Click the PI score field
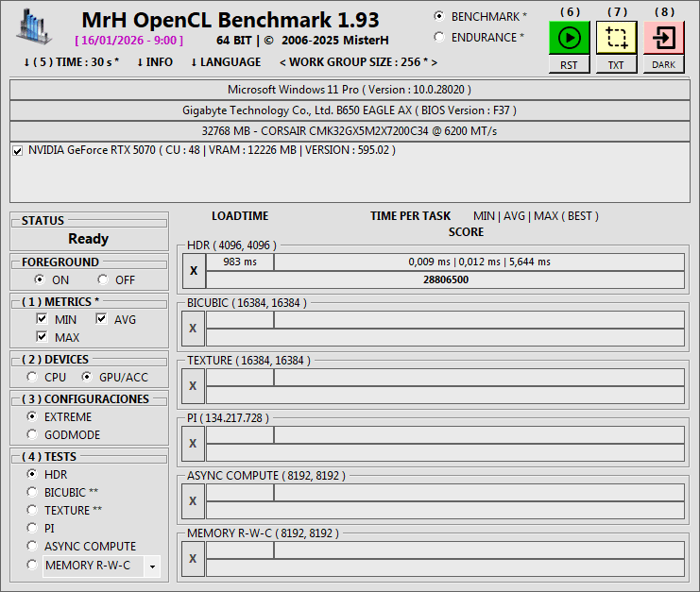Viewport: 700px width, 592px height. pos(445,453)
